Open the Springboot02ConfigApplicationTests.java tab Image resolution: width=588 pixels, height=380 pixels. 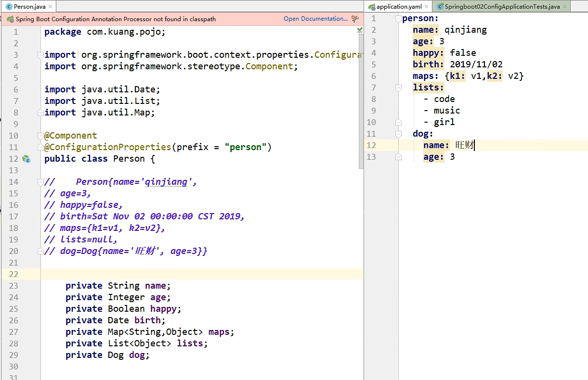(x=502, y=7)
